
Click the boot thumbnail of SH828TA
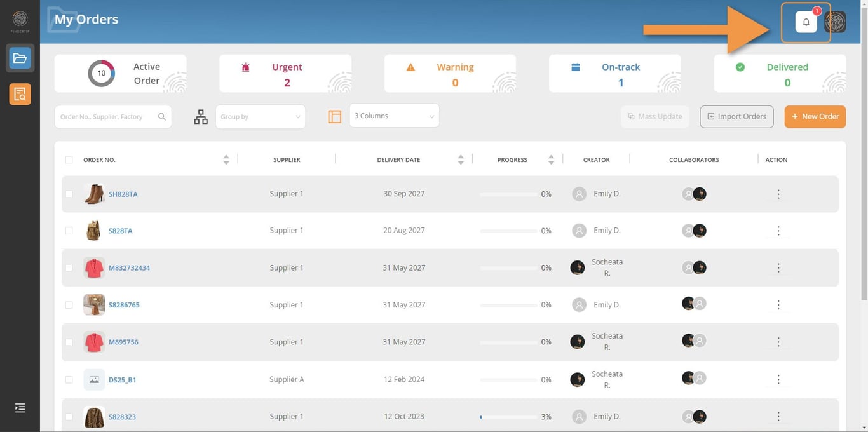pos(94,194)
